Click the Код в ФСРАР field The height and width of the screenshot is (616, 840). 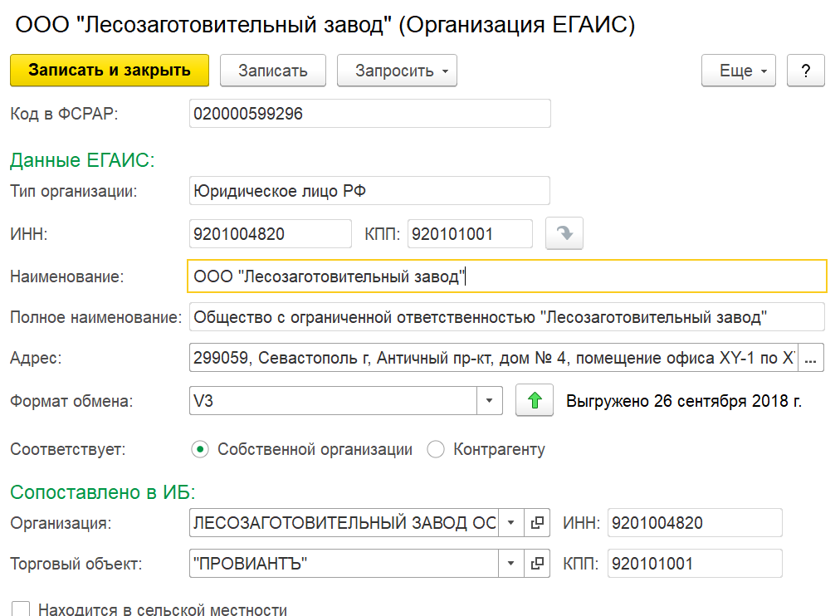click(x=369, y=114)
